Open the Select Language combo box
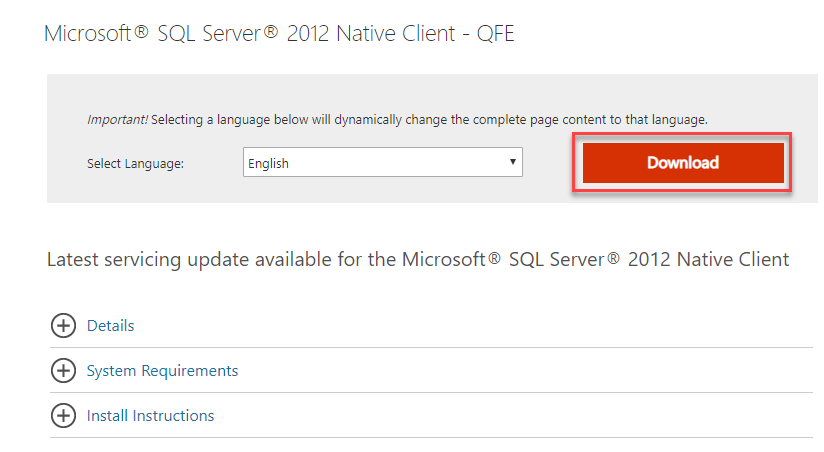824x452 pixels. [382, 163]
